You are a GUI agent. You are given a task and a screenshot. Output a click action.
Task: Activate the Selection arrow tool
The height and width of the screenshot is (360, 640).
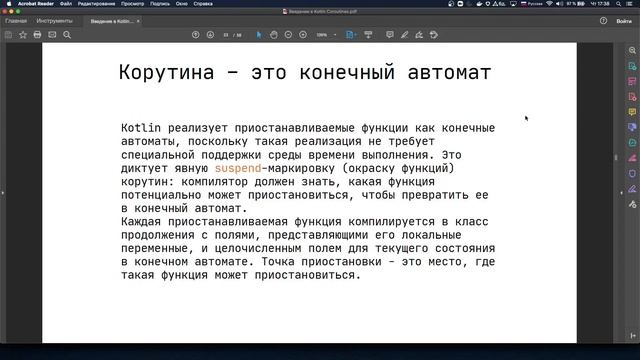tap(259, 35)
